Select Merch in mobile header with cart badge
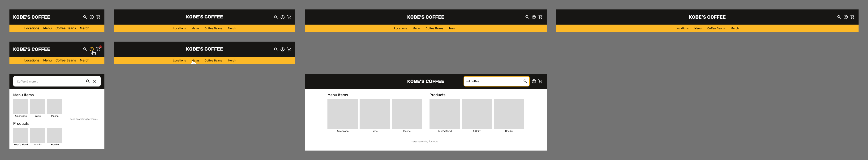The height and width of the screenshot is (160, 868). point(85,60)
